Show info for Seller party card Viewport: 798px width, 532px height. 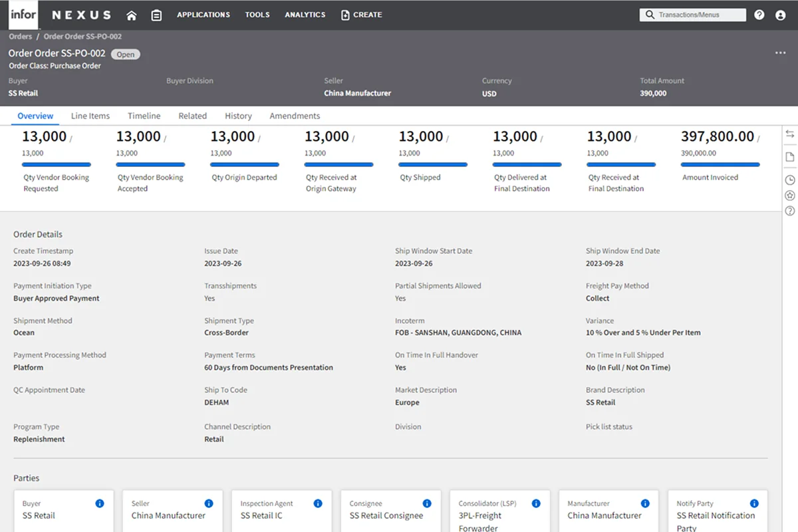coord(209,503)
